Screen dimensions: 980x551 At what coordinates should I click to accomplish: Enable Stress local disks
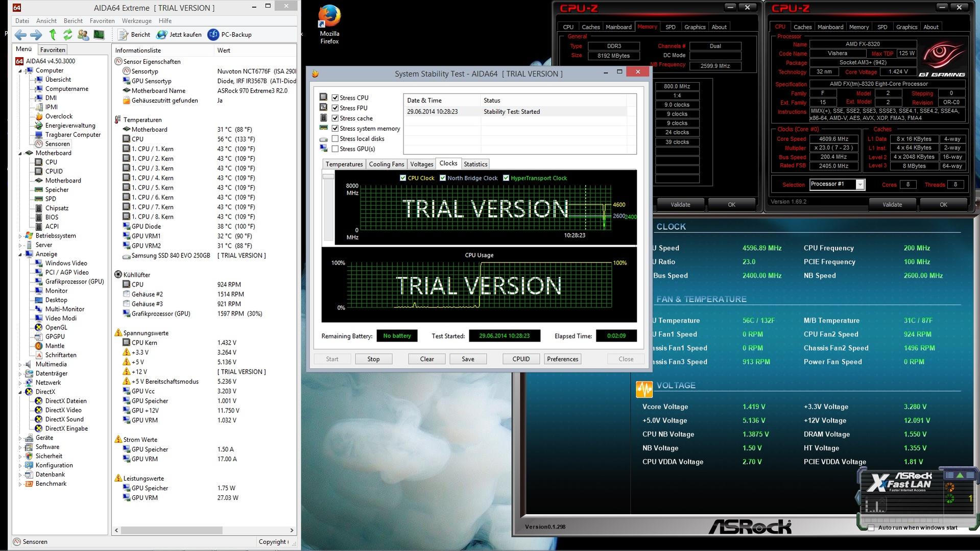click(335, 138)
